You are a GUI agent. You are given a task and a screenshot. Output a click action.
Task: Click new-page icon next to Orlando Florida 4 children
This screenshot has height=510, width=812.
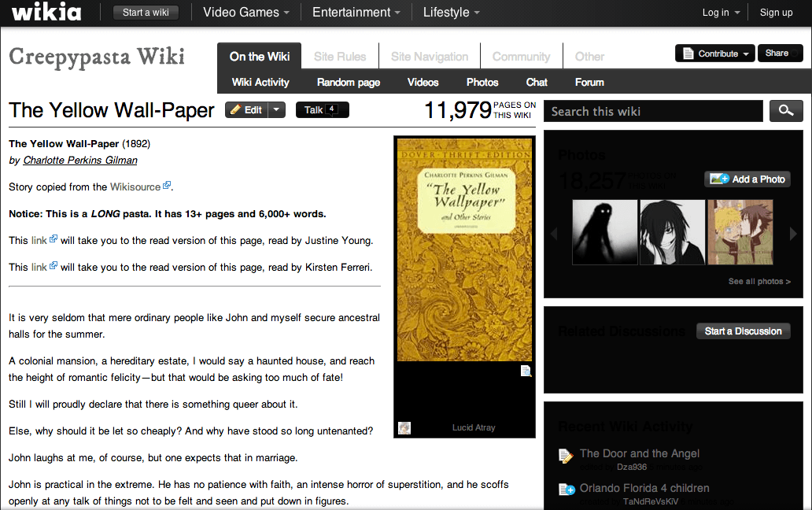(567, 490)
